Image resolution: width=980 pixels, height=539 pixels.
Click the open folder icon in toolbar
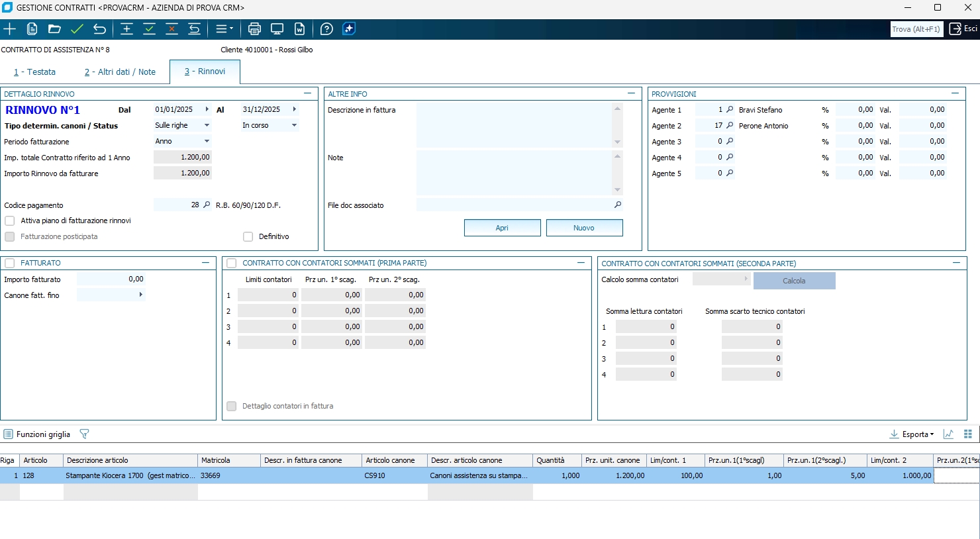[54, 29]
